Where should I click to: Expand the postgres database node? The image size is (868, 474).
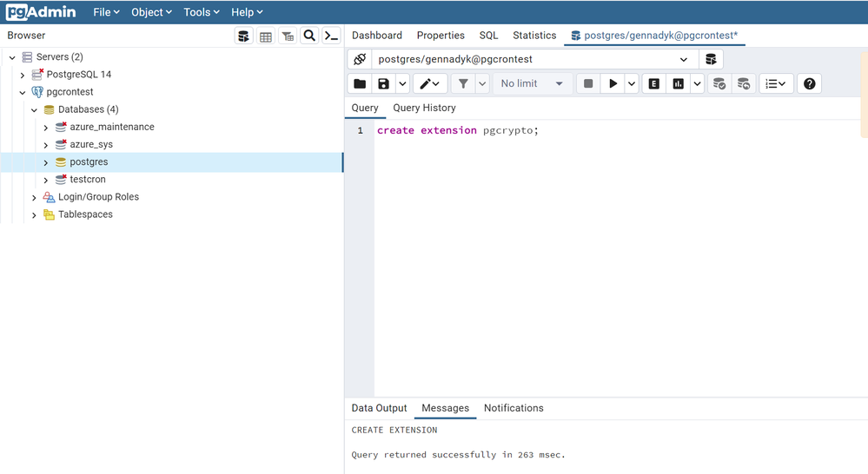(x=46, y=162)
